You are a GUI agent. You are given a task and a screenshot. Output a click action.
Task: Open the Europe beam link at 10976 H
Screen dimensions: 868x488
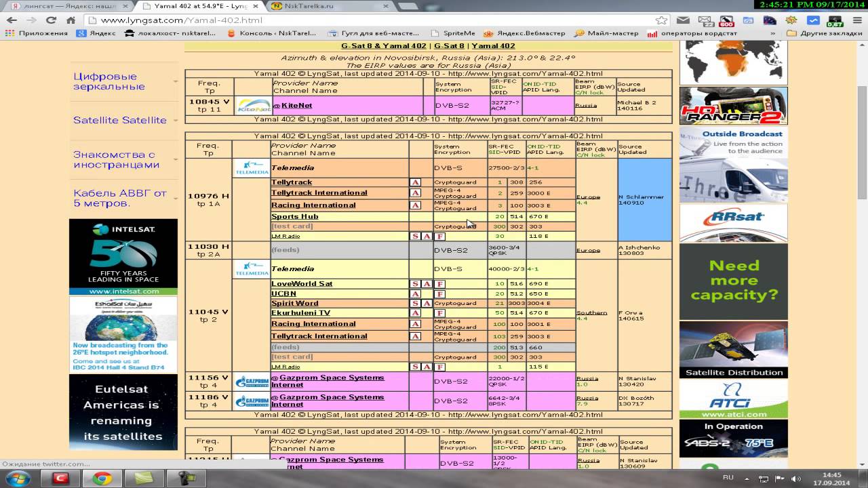tap(588, 197)
